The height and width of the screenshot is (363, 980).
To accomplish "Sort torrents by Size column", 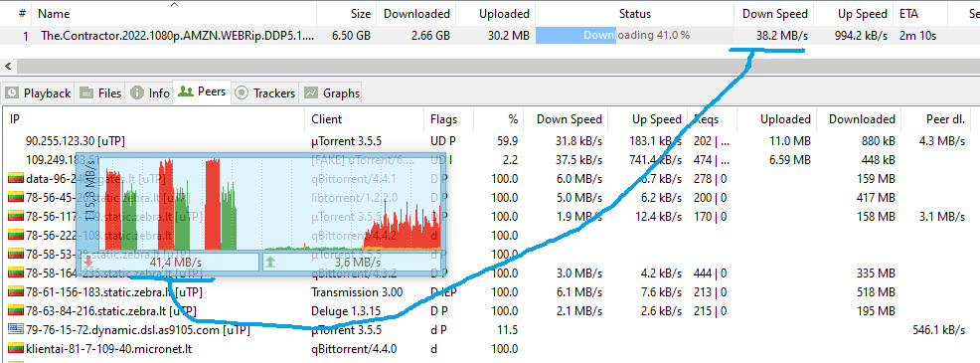I will pyautogui.click(x=346, y=13).
